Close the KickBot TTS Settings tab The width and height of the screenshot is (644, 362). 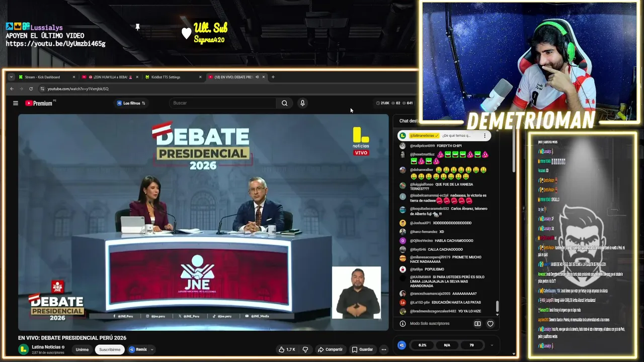[200, 77]
